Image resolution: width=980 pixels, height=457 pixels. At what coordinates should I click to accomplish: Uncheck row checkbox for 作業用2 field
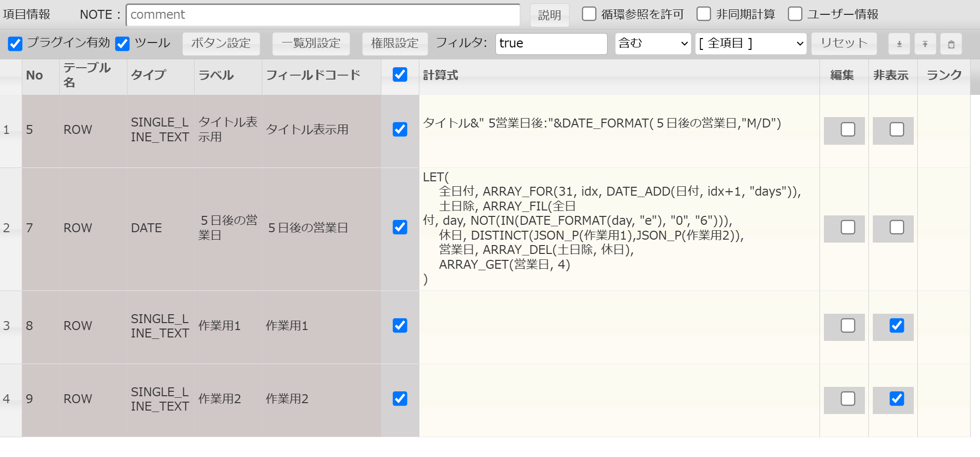(x=400, y=399)
